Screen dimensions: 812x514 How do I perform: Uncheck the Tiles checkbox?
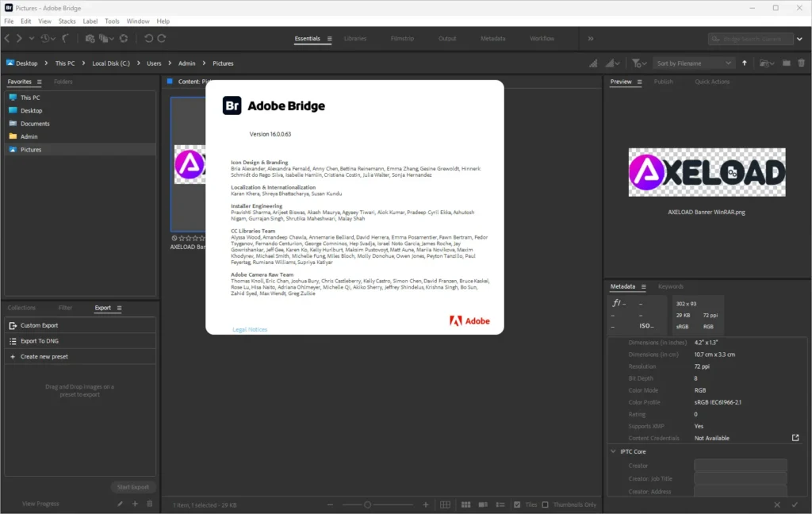tap(516, 504)
